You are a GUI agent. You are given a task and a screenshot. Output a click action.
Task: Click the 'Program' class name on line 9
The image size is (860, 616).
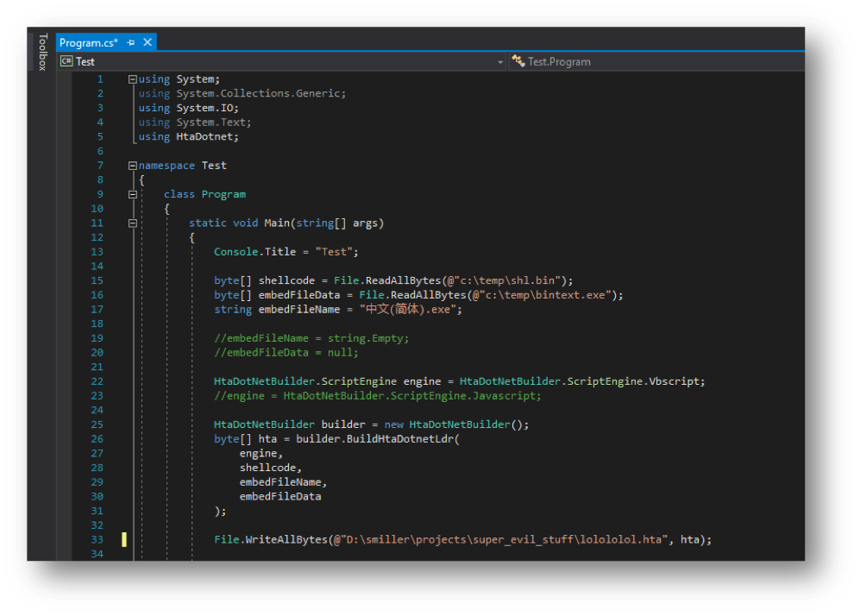(223, 194)
